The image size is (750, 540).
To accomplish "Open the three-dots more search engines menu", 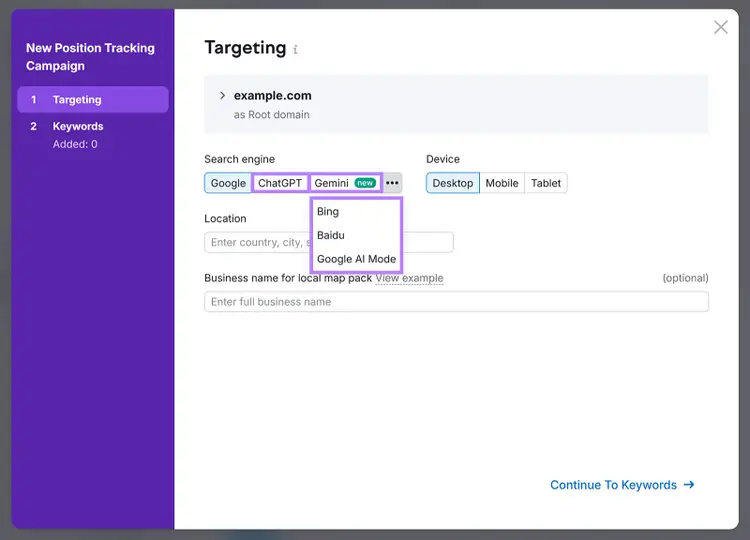I will point(392,183).
